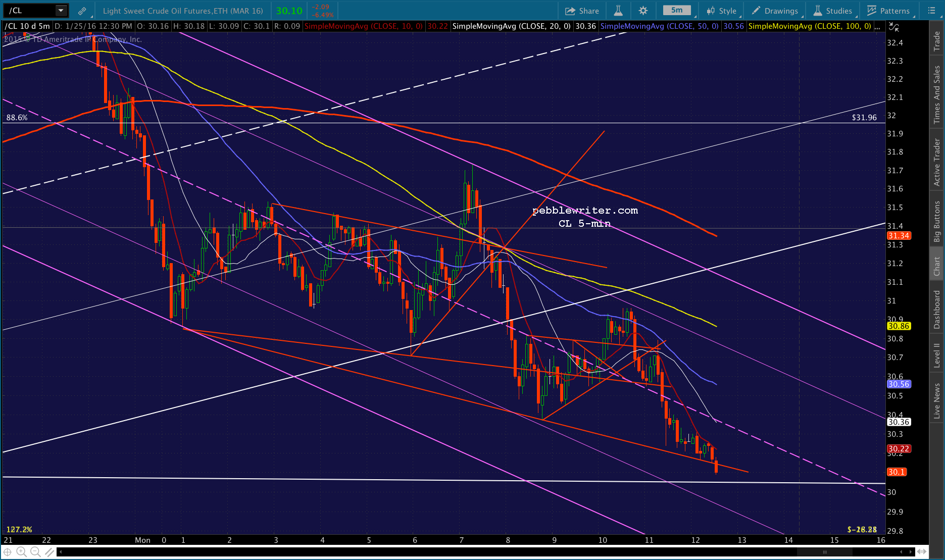The height and width of the screenshot is (560, 945).
Task: Click the crosshair pan icon at bottom left
Action: (x=8, y=552)
